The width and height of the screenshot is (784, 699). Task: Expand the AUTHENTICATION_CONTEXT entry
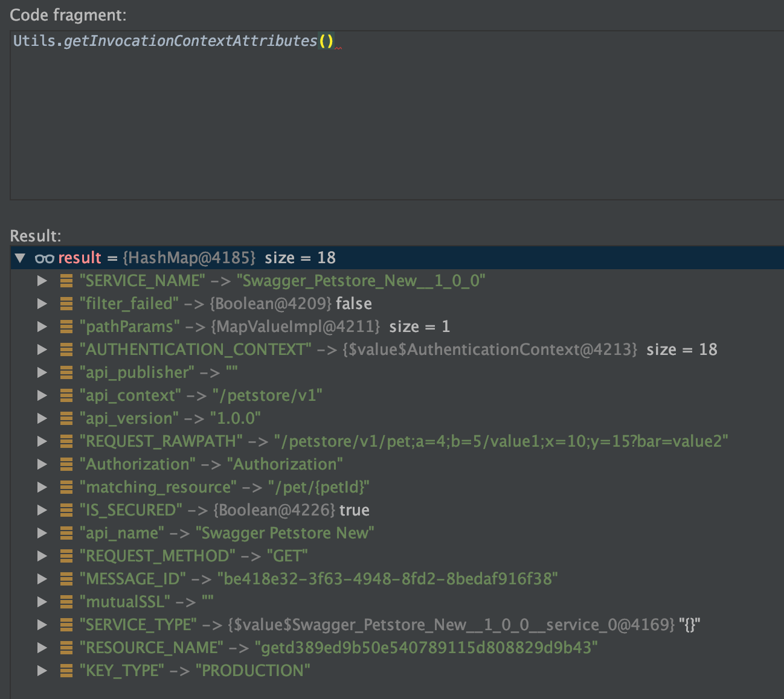(42, 349)
